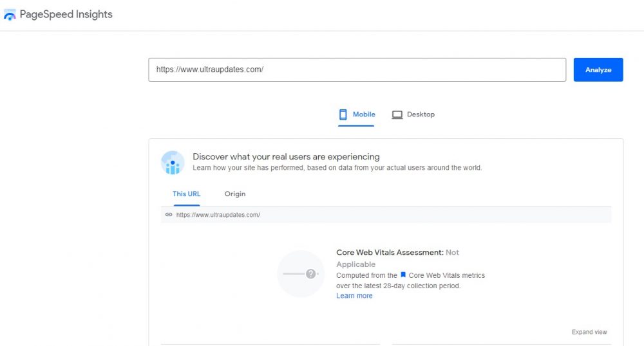Open the Learn more link
Image resolution: width=644 pixels, height=346 pixels.
coord(354,296)
